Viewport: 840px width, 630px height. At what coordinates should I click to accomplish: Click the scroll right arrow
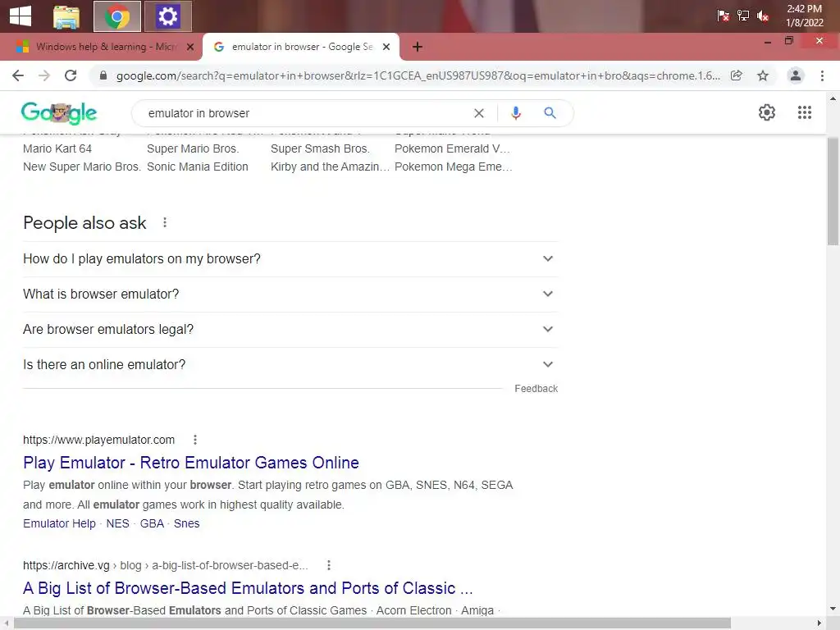click(819, 623)
